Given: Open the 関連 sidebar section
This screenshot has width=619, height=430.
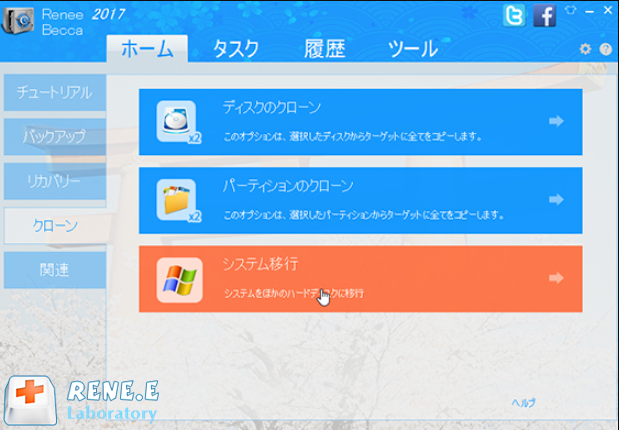Looking at the screenshot, I should 55,270.
